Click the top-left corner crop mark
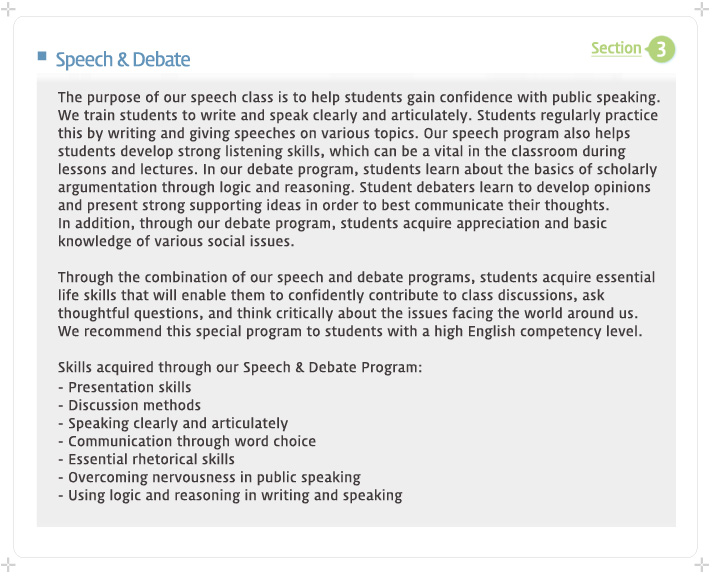The width and height of the screenshot is (712, 580). click(8, 9)
